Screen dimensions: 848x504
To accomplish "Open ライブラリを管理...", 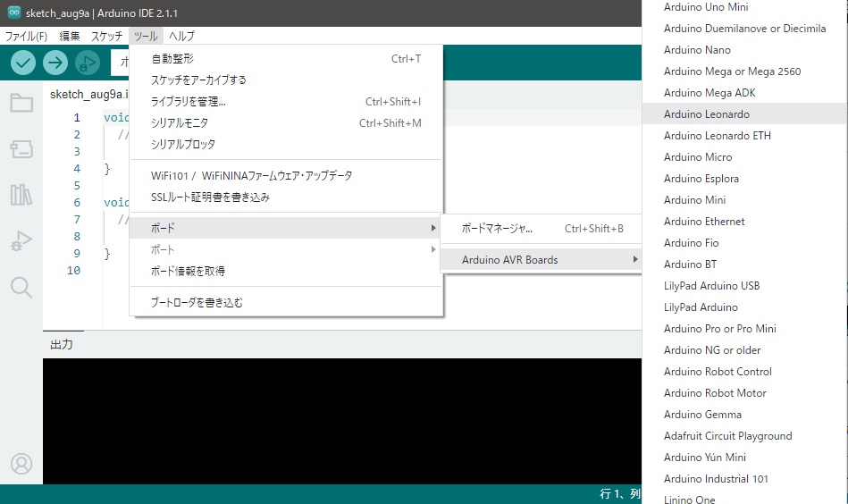I will click(286, 102).
